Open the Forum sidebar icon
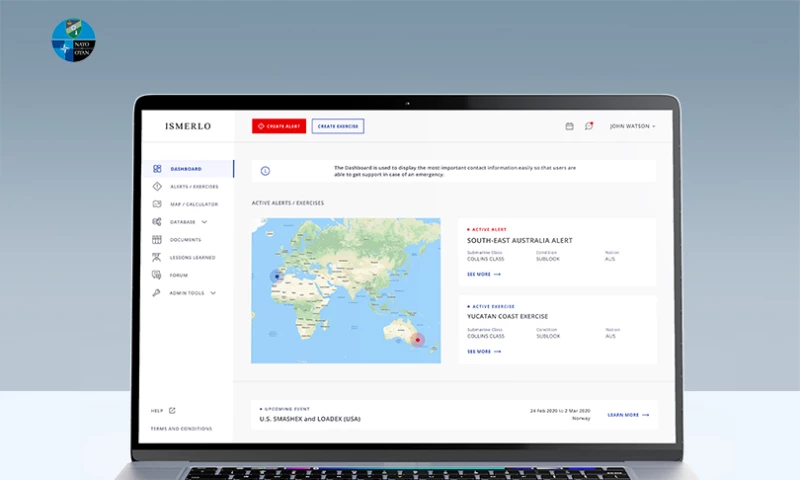 click(x=157, y=275)
